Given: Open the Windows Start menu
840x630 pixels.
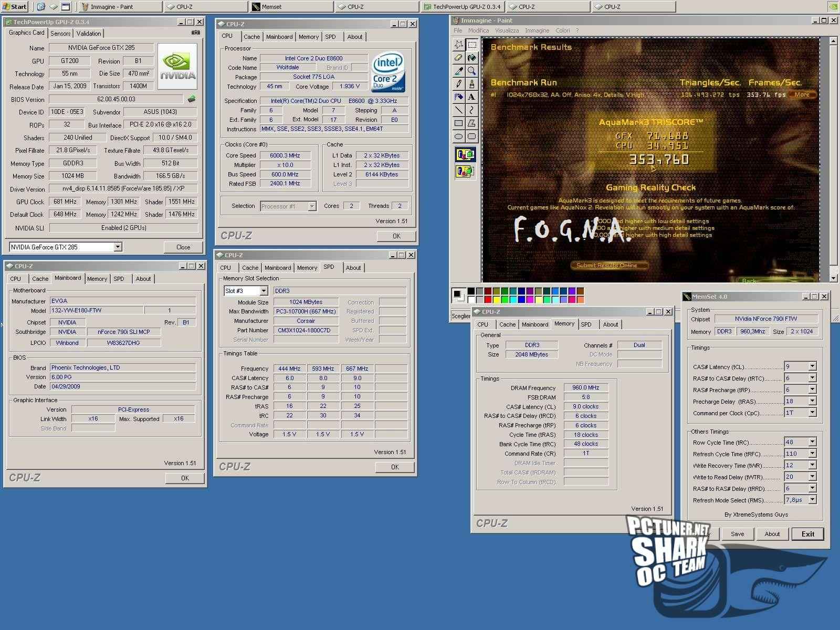Looking at the screenshot, I should pyautogui.click(x=15, y=7).
